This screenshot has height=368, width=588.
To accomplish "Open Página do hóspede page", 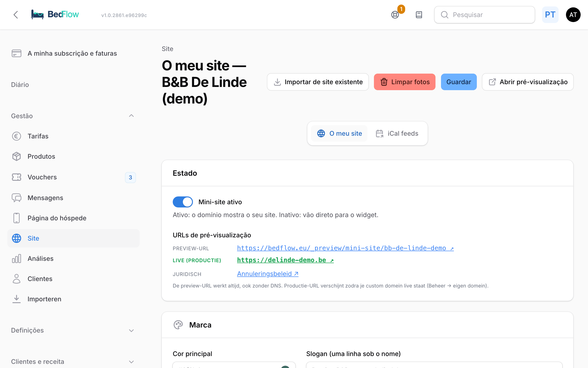I will [73, 218].
